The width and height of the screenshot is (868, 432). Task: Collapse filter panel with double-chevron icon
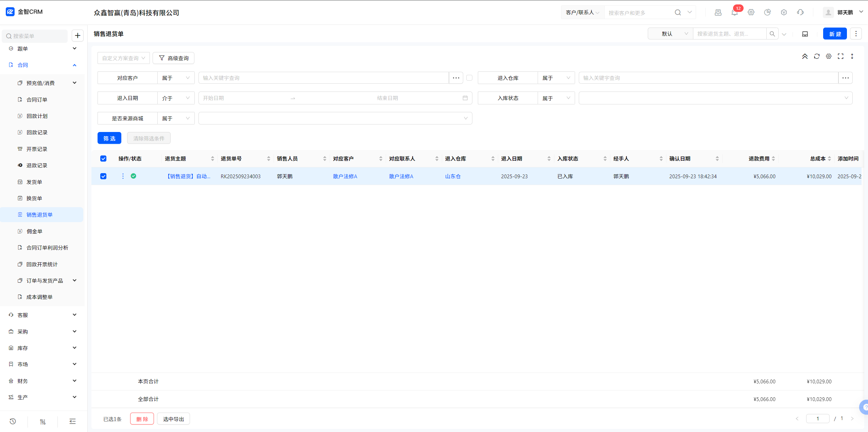pos(805,56)
